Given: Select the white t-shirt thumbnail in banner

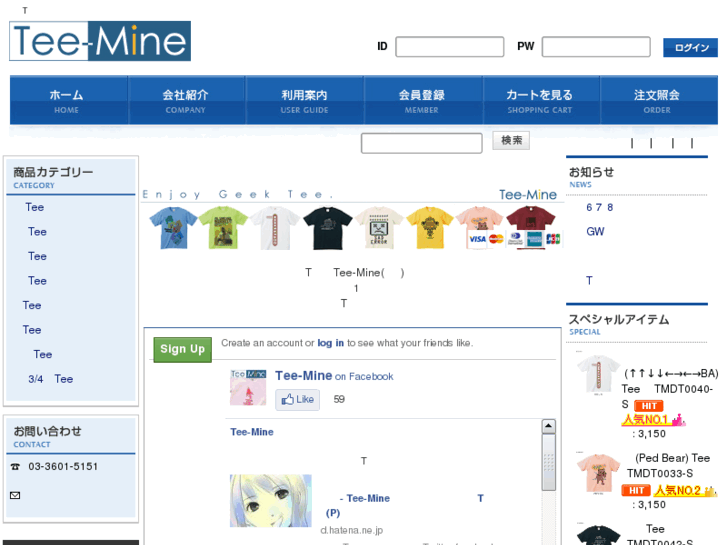Looking at the screenshot, I should click(x=275, y=228).
